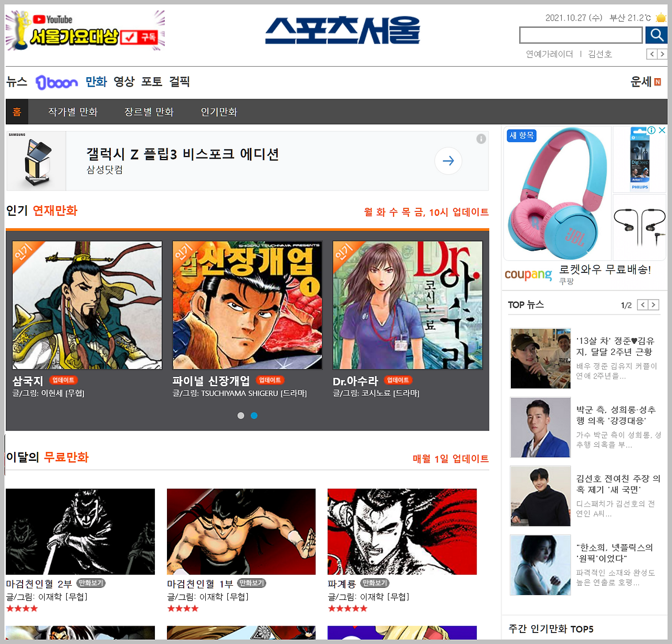Viewport: 672px width, 644px height.
Task: Open the 파이널 신장개업 title link
Action: 211,381
